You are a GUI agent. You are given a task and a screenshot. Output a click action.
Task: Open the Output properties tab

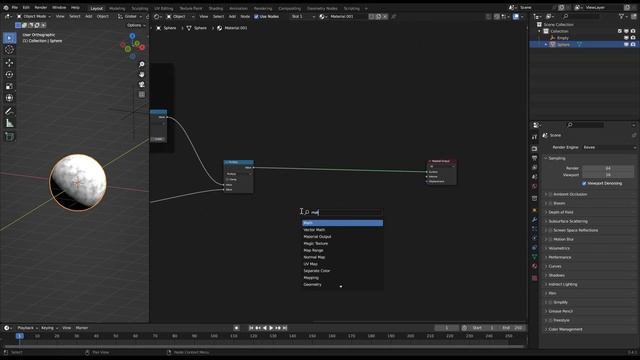[534, 158]
